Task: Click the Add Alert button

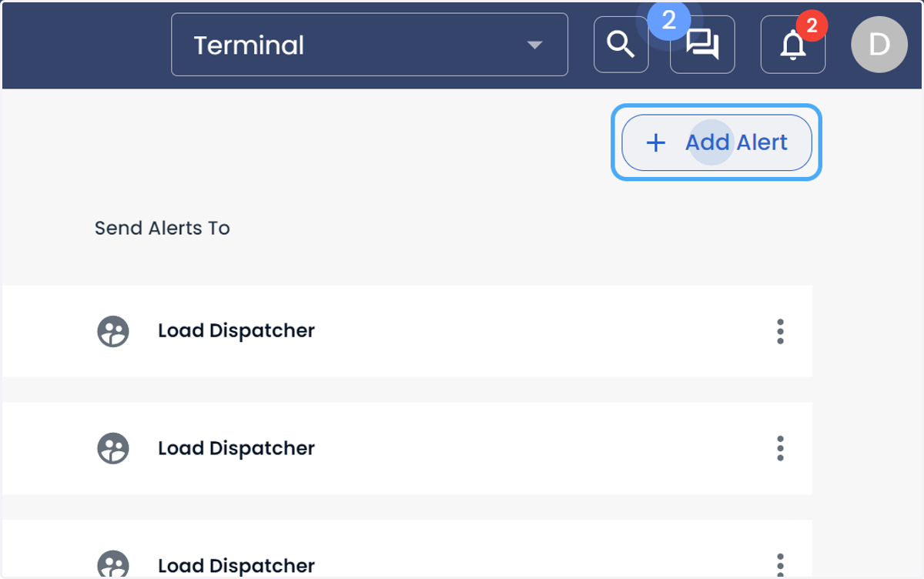Action: (717, 142)
